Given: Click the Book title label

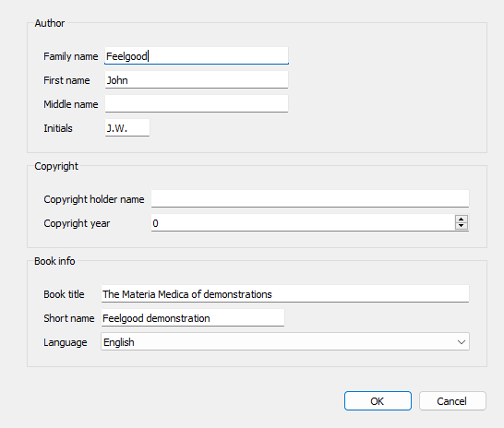Looking at the screenshot, I should (64, 294).
